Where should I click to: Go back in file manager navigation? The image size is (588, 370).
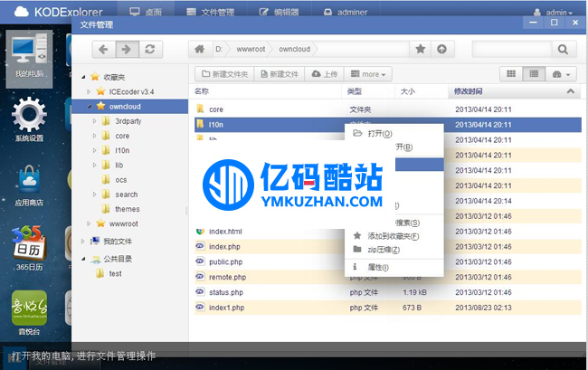(x=104, y=49)
